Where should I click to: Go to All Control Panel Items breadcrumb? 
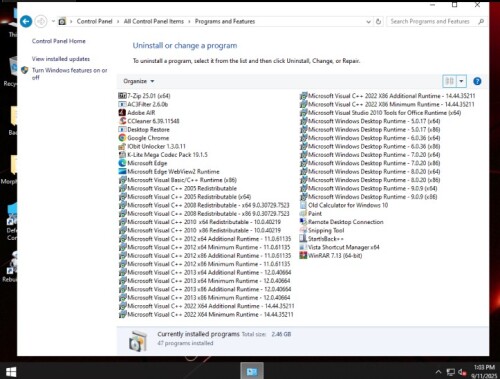pyautogui.click(x=154, y=21)
